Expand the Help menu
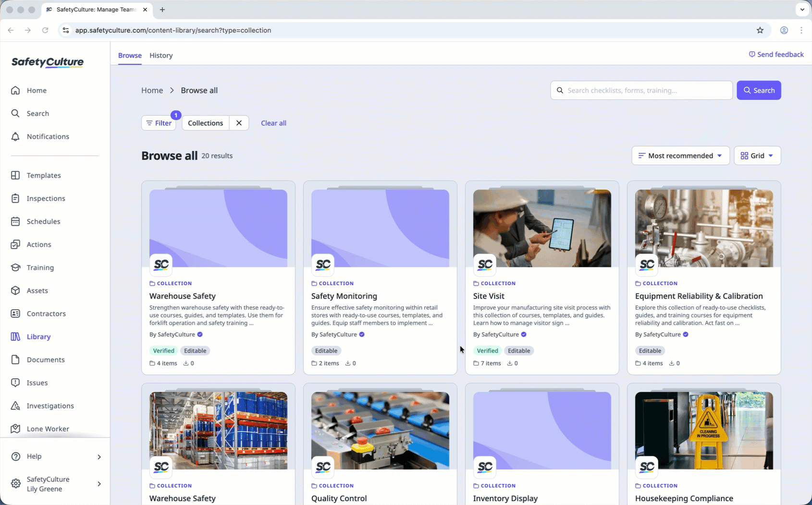 tap(56, 456)
